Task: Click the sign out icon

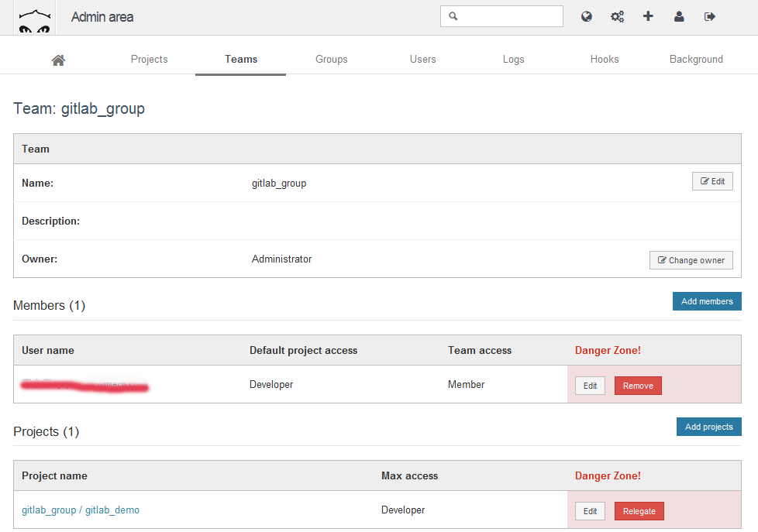Action: (x=710, y=17)
